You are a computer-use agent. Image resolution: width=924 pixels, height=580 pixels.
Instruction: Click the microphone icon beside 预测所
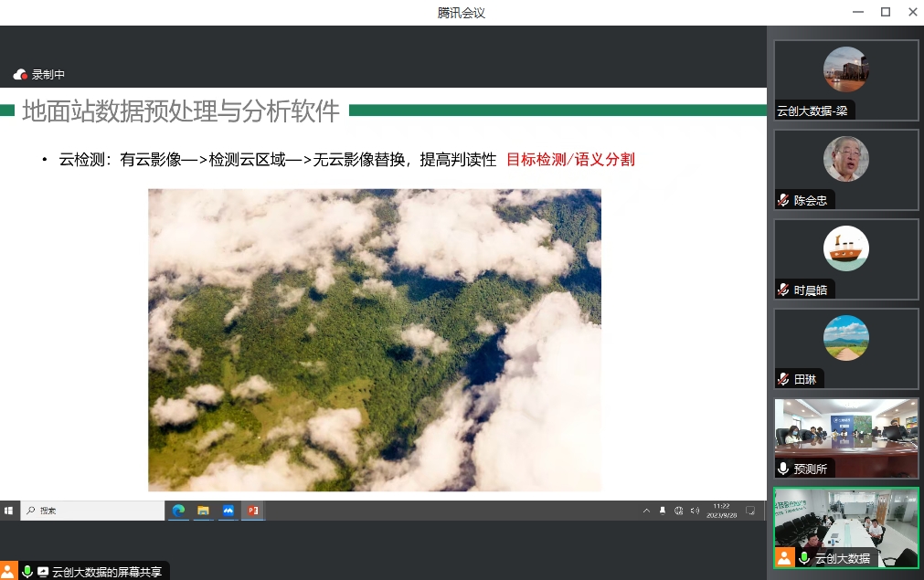783,469
